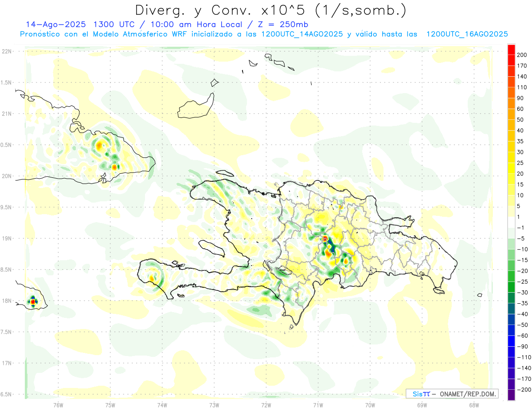The width and height of the screenshot is (532, 411).
Task: Click the '-110' color bar label
Action: pos(523,357)
